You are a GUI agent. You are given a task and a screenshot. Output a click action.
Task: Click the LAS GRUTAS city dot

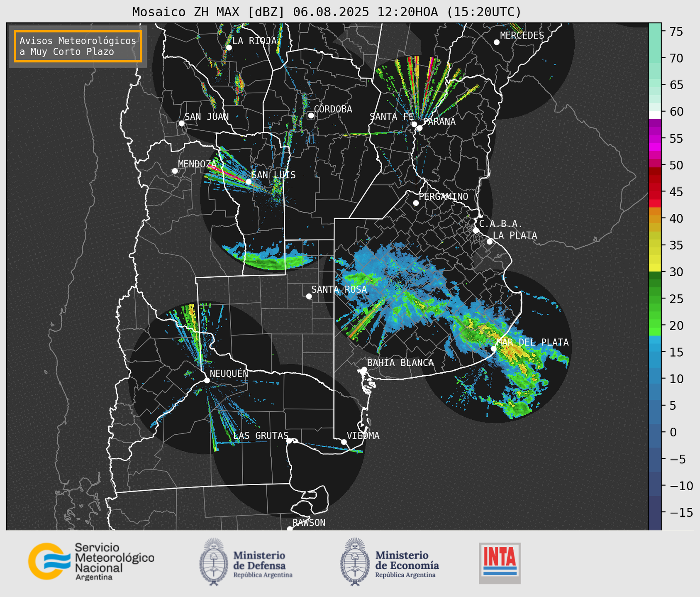click(x=289, y=440)
